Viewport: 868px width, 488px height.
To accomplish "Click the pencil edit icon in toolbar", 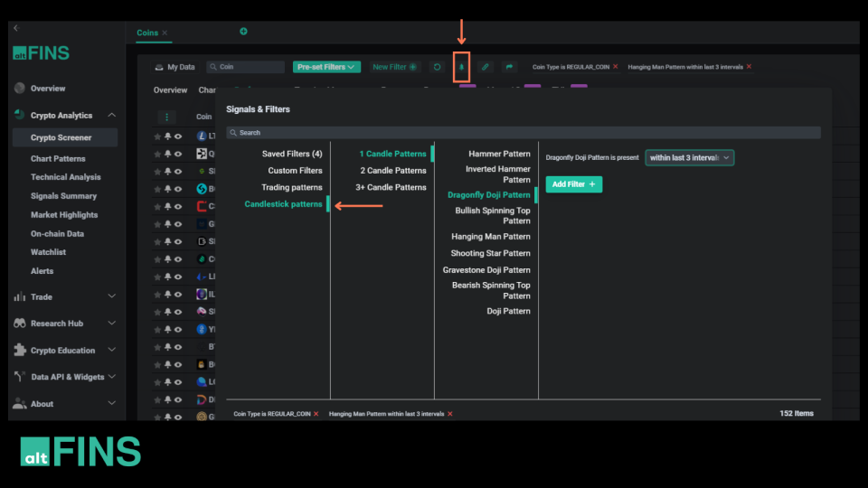I will click(x=486, y=67).
